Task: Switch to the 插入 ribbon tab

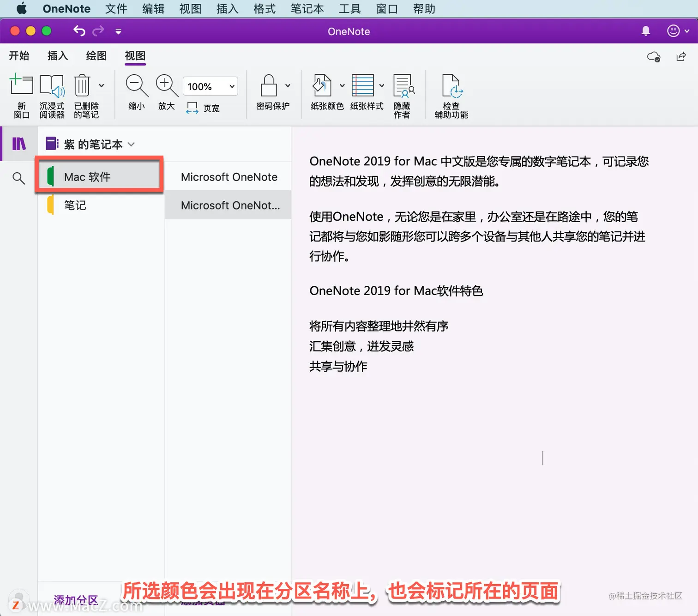Action: [x=58, y=56]
